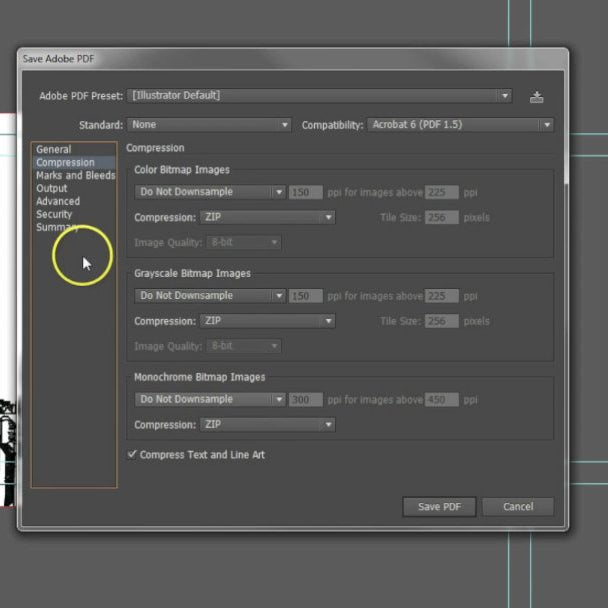This screenshot has width=608, height=608.
Task: Open the Security category
Action: point(54,214)
